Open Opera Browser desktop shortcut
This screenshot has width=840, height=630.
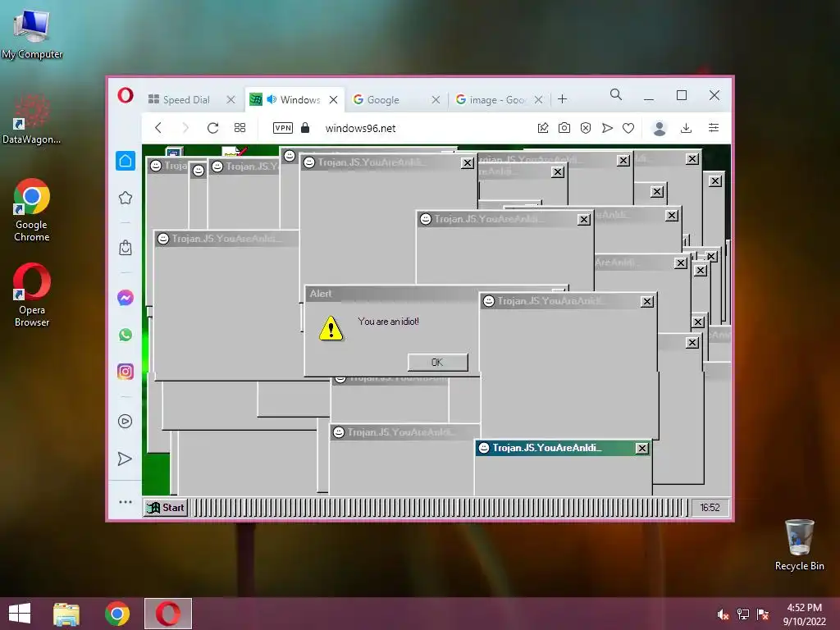(x=32, y=294)
